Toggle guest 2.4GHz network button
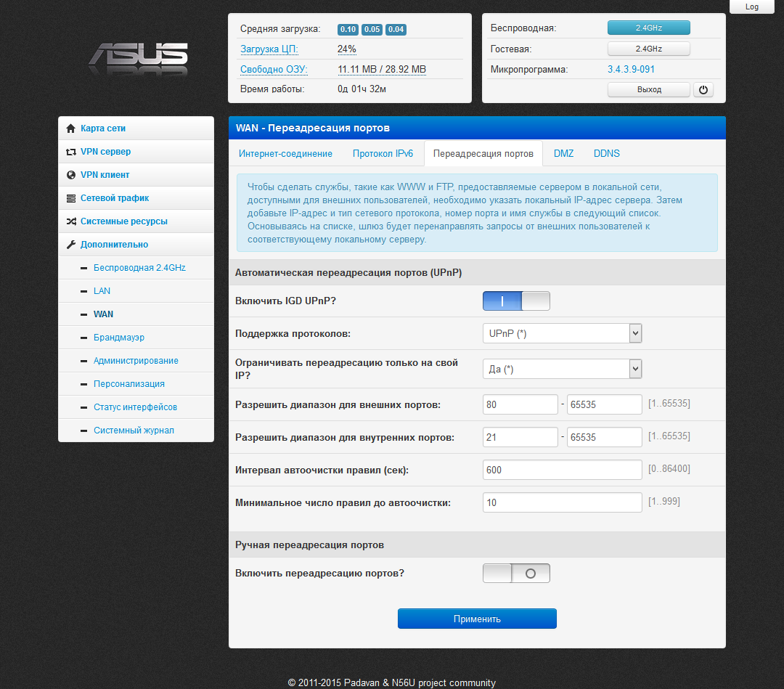Viewport: 784px width, 689px height. pyautogui.click(x=648, y=49)
